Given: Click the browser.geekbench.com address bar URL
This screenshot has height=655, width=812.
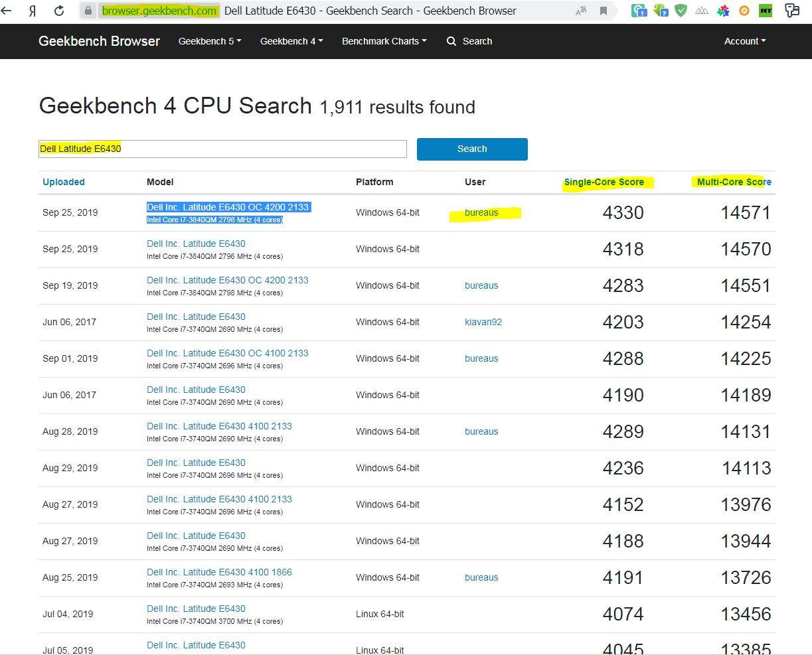Looking at the screenshot, I should (x=159, y=11).
